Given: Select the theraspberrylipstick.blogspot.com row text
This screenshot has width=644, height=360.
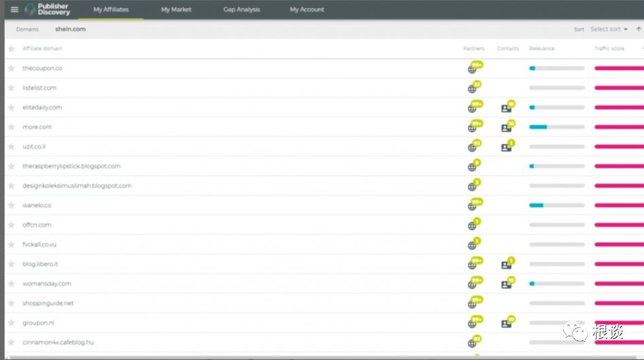Looking at the screenshot, I should pyautogui.click(x=71, y=166).
